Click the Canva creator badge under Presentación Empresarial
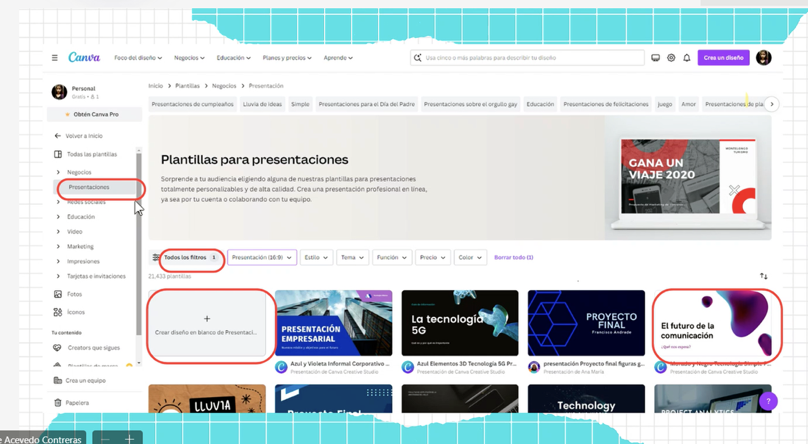The height and width of the screenshot is (444, 808). pyautogui.click(x=281, y=367)
